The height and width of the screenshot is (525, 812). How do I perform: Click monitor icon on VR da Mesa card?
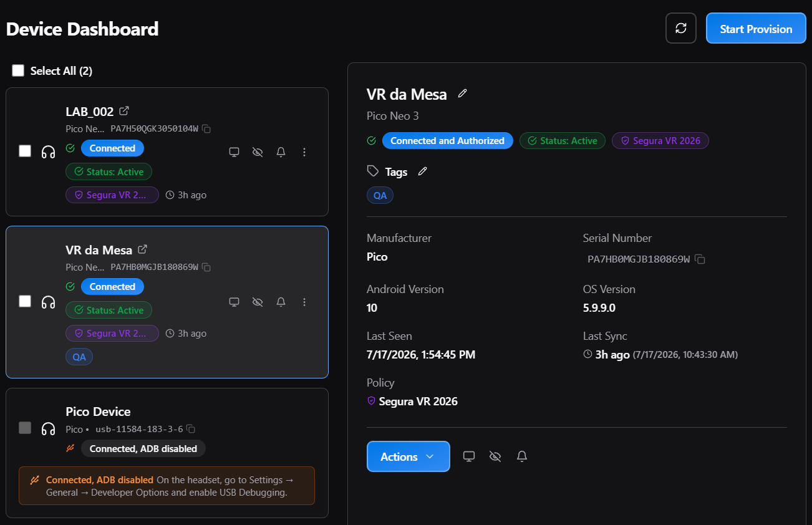pyautogui.click(x=234, y=302)
